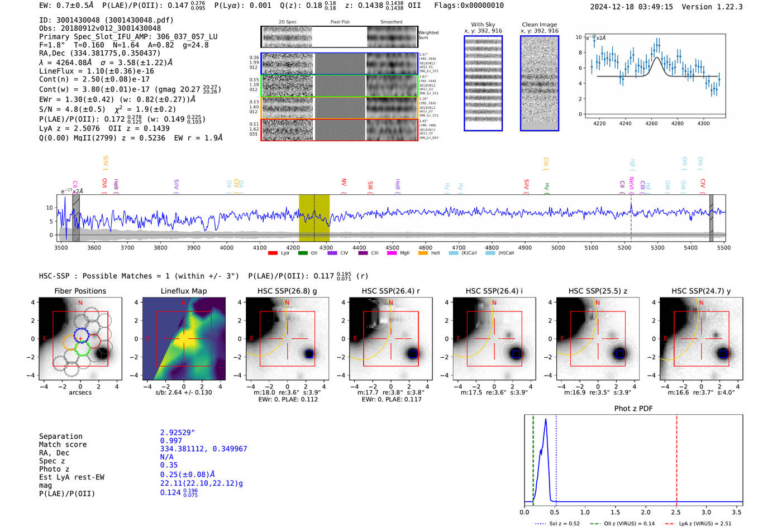782x532 pixels.
Task: Click the (H)CaII legend swatch
Action: 490,253
